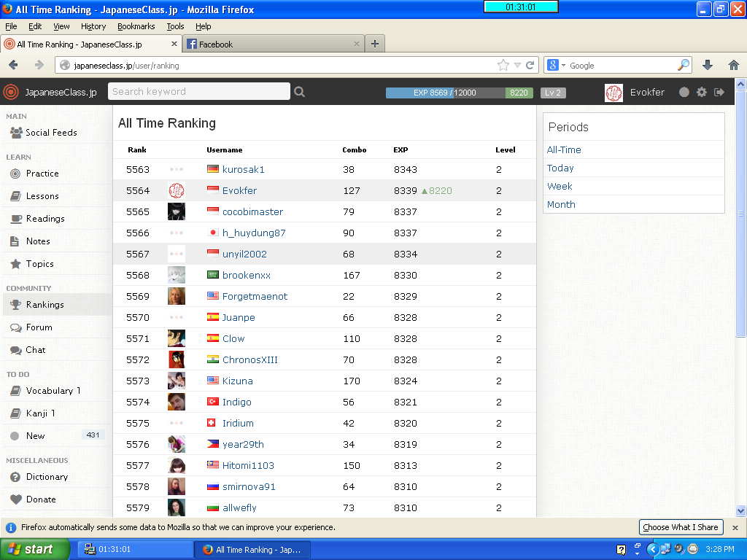This screenshot has width=747, height=560.
Task: Click the search magnifier icon beside keyword box
Action: point(299,92)
